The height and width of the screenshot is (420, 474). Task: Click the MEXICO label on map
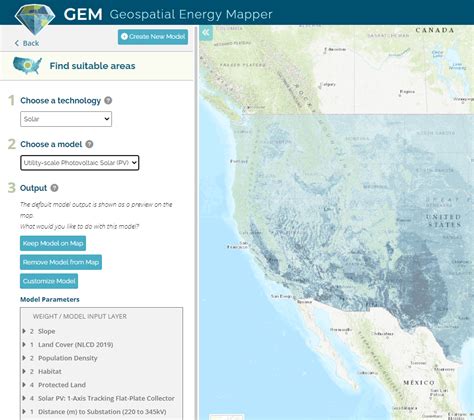(x=419, y=382)
